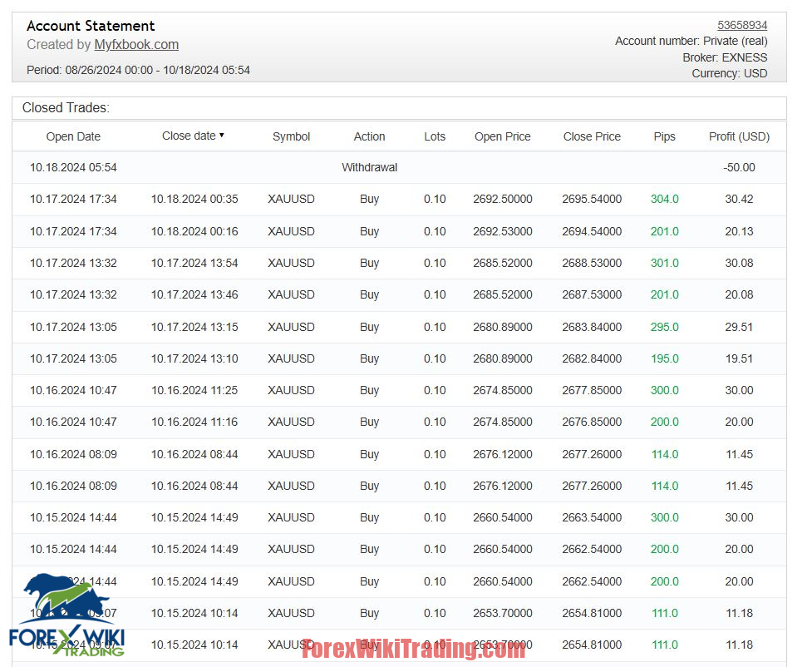The height and width of the screenshot is (667, 812).
Task: Click the Profit (USD) column header
Action: tap(739, 136)
